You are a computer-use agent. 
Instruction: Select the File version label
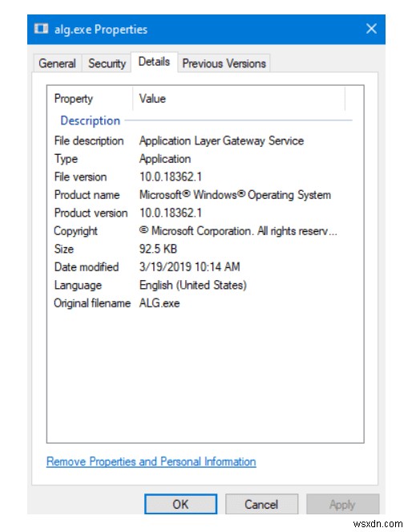point(80,177)
